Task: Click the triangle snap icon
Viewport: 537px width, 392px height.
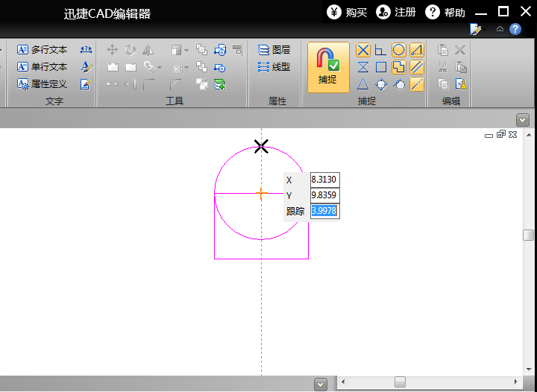Action: coord(363,84)
